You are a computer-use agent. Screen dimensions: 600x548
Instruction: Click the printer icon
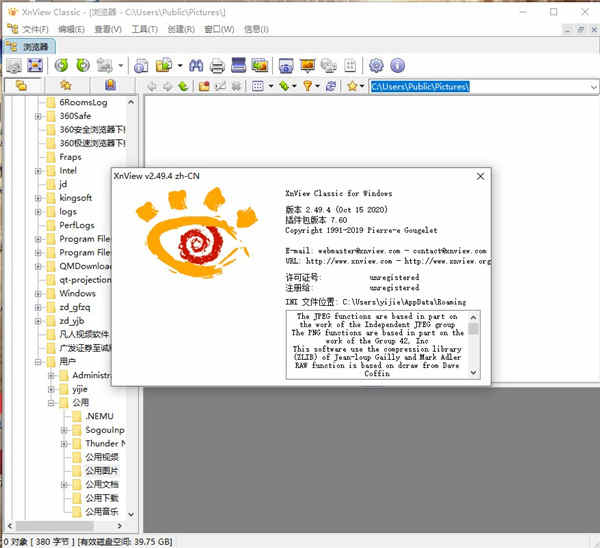pos(217,66)
